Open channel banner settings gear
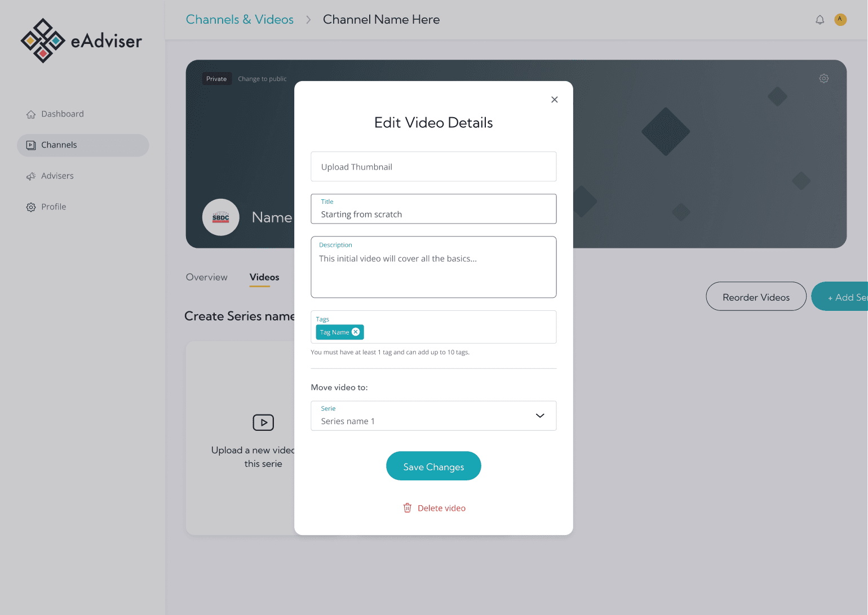868x615 pixels. coord(823,78)
